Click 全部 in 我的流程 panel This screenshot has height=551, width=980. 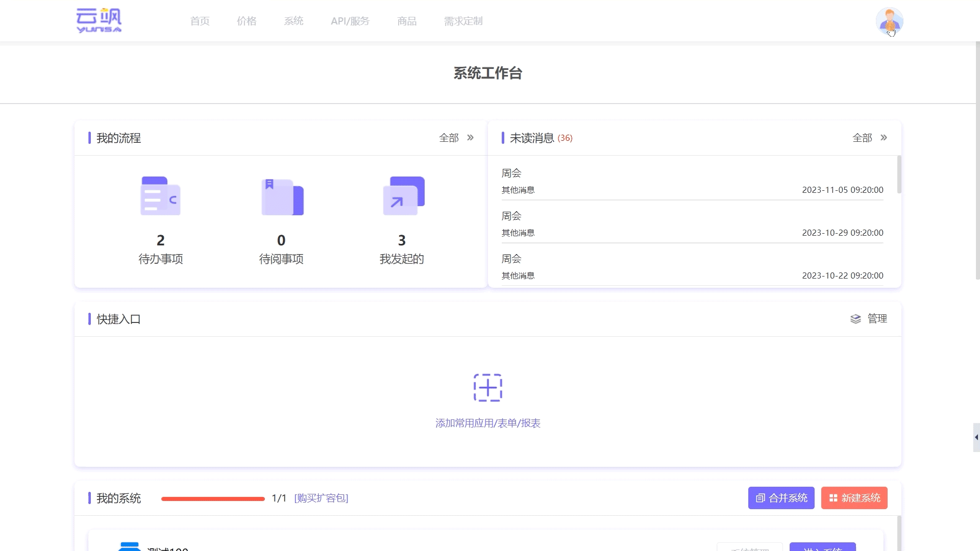[x=449, y=138]
